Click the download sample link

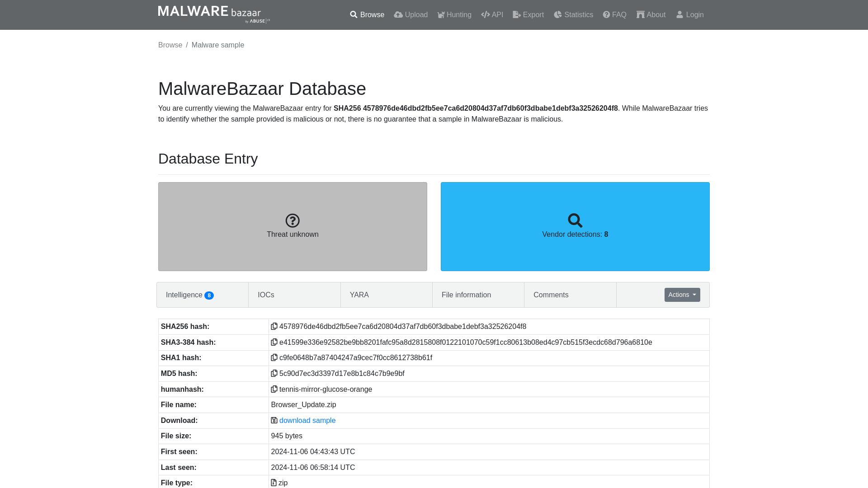[307, 420]
